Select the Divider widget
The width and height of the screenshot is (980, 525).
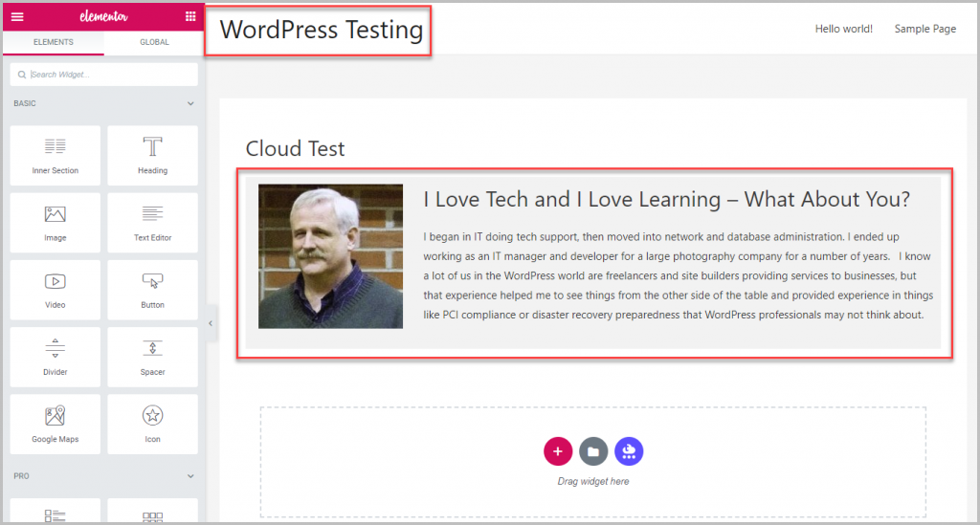55,357
